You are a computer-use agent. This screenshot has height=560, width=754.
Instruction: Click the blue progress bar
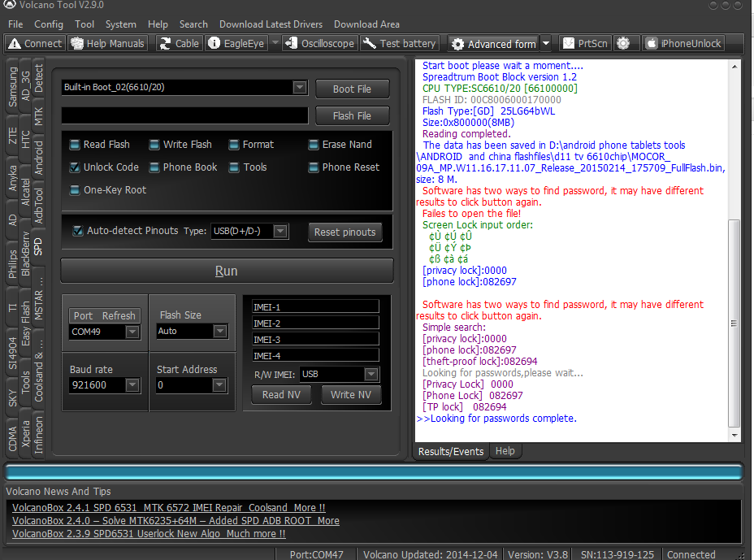coord(374,472)
